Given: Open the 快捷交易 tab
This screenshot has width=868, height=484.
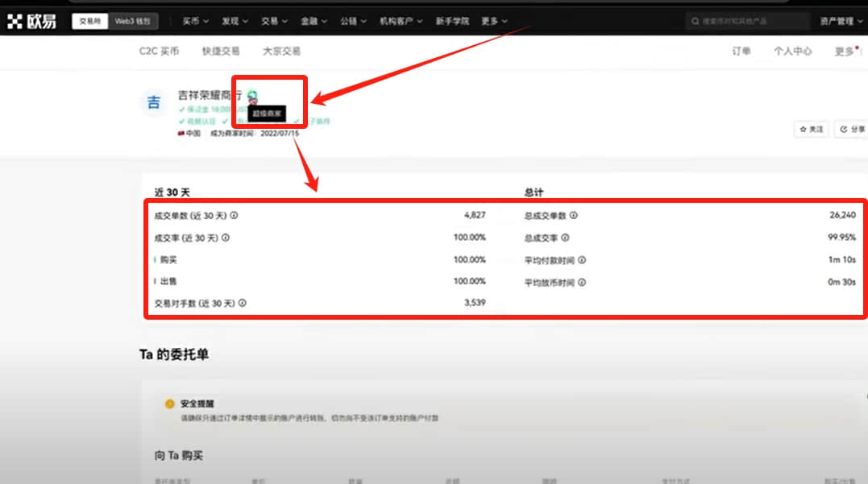Looking at the screenshot, I should [x=221, y=51].
